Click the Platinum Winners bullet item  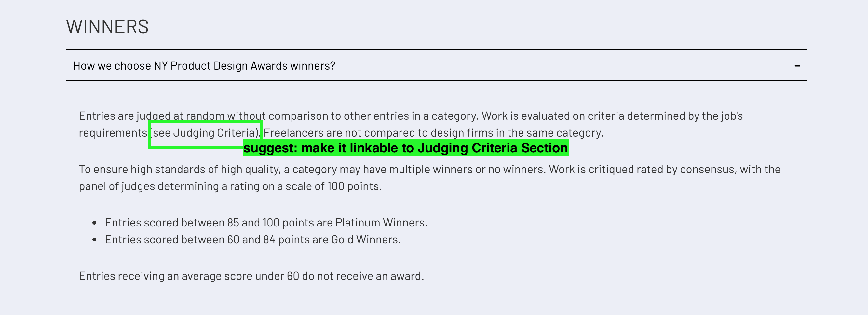pos(266,222)
